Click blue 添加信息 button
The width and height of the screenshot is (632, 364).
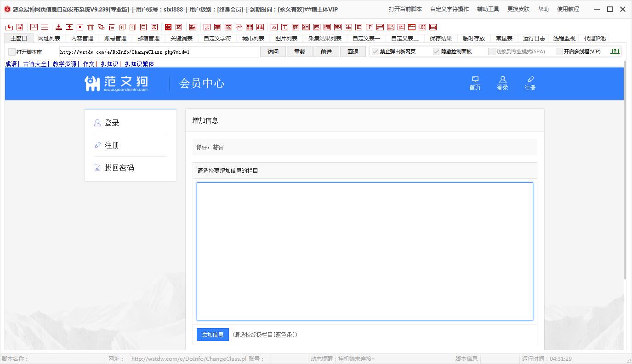(213, 335)
